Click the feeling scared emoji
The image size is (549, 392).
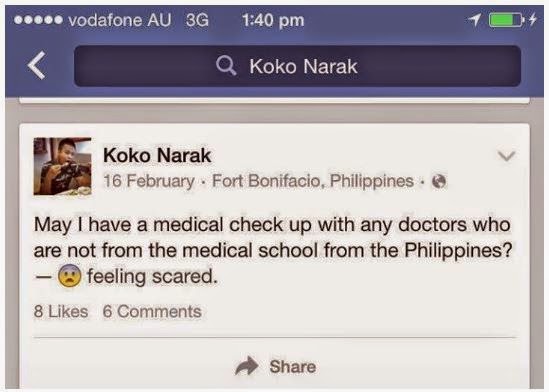click(69, 276)
